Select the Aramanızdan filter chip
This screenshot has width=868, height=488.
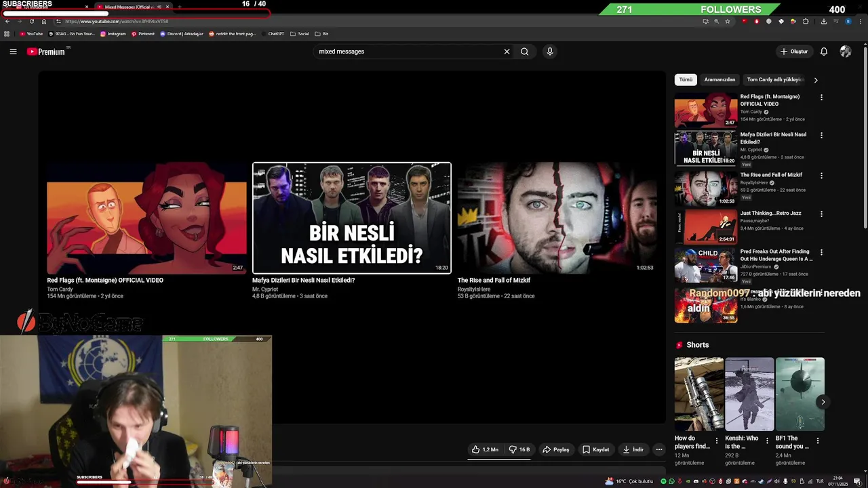click(x=719, y=79)
